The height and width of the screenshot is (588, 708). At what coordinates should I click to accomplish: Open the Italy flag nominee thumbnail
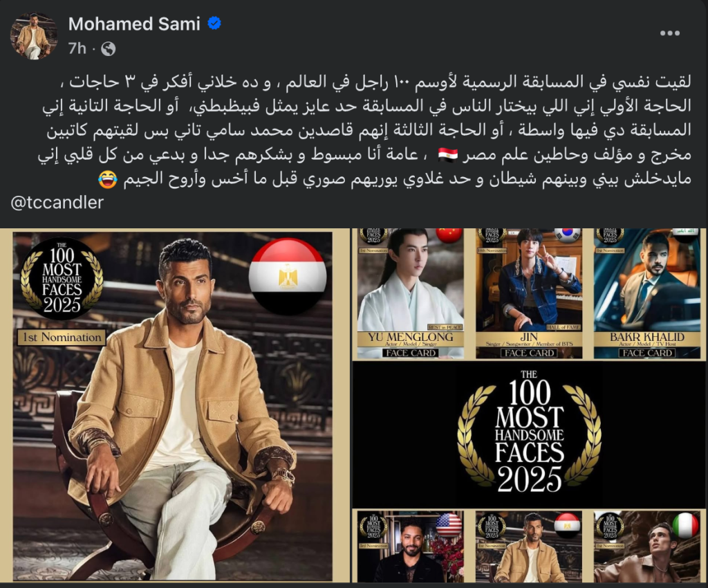[647, 546]
